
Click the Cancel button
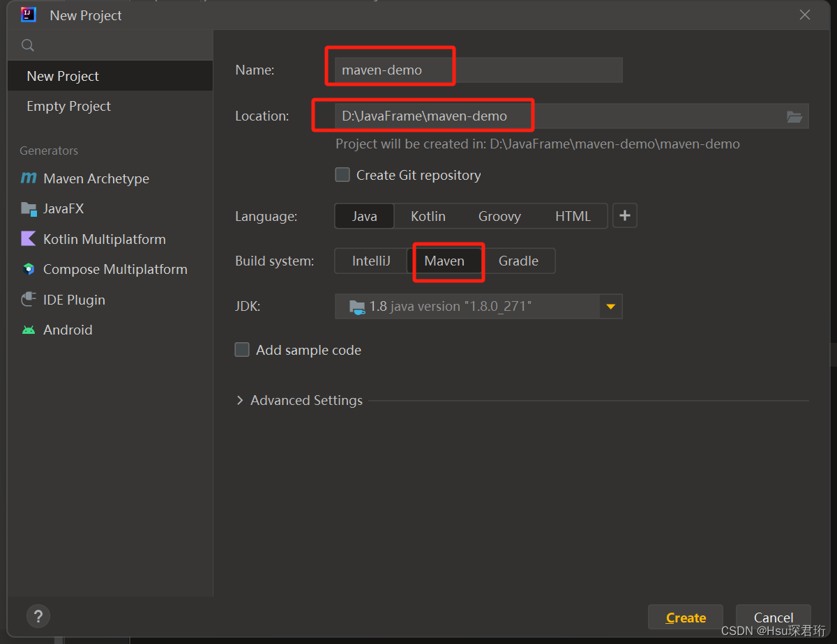[x=774, y=618]
